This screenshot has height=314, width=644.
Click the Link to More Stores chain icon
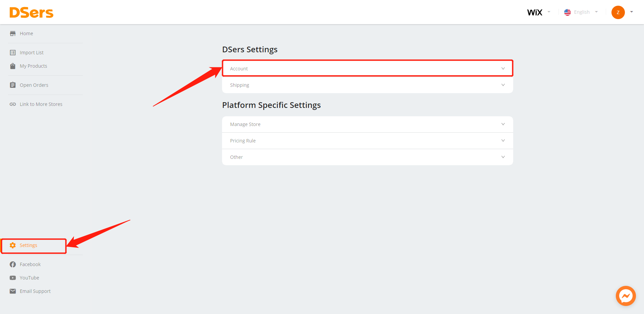[x=13, y=104]
